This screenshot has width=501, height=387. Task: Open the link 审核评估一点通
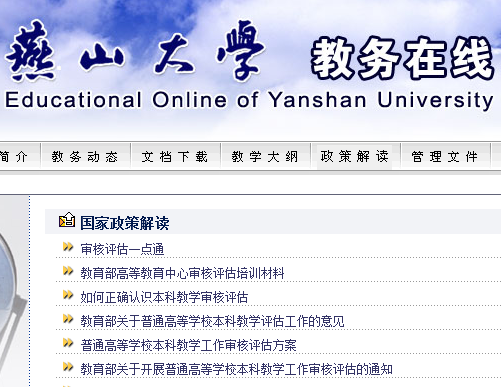coord(122,249)
